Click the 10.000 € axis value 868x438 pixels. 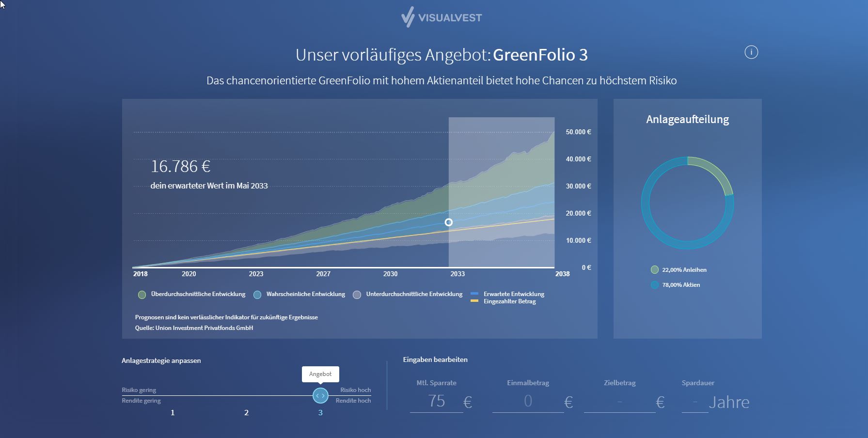[x=578, y=240]
